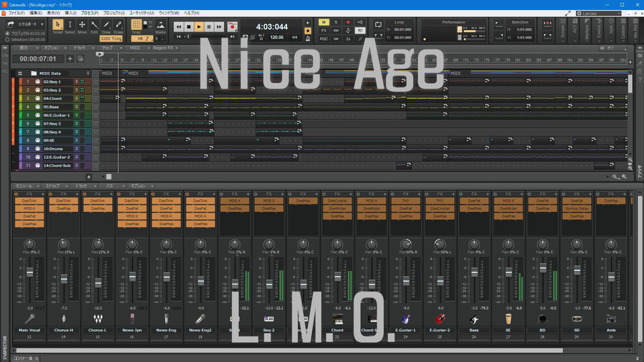Image resolution: width=644 pixels, height=362 pixels.
Task: Click the add track plus icon
Action: coord(70,59)
